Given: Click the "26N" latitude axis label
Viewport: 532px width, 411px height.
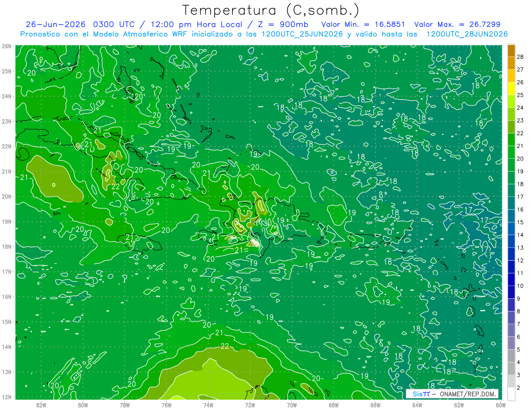Looking at the screenshot, I should [x=6, y=46].
